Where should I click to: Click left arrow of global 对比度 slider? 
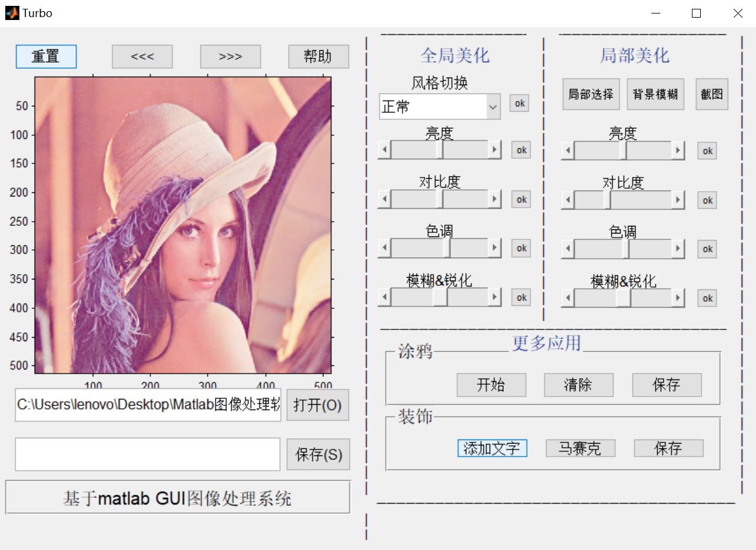click(x=384, y=199)
